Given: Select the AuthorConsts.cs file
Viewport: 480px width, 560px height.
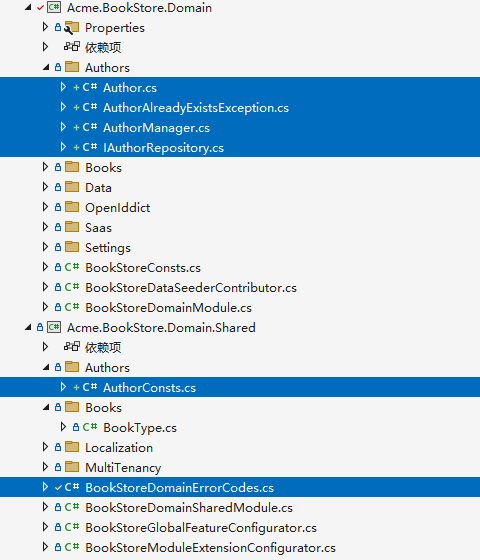Looking at the screenshot, I should tap(150, 388).
